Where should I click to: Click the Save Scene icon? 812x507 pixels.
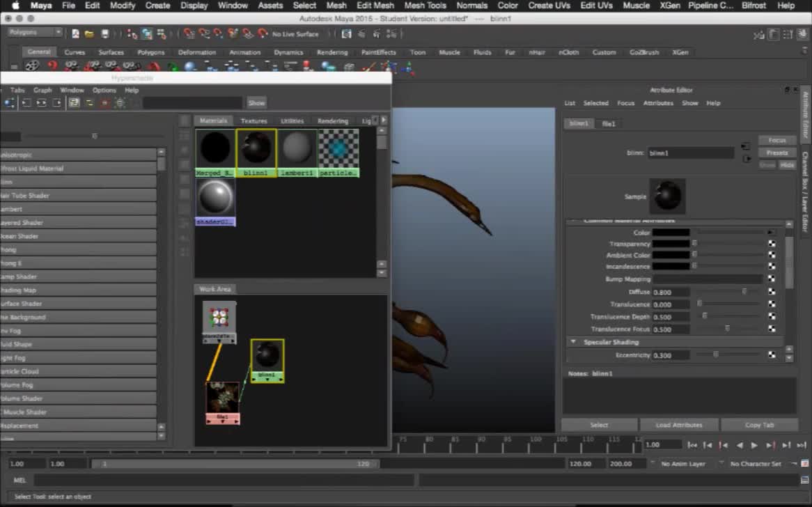tap(105, 33)
